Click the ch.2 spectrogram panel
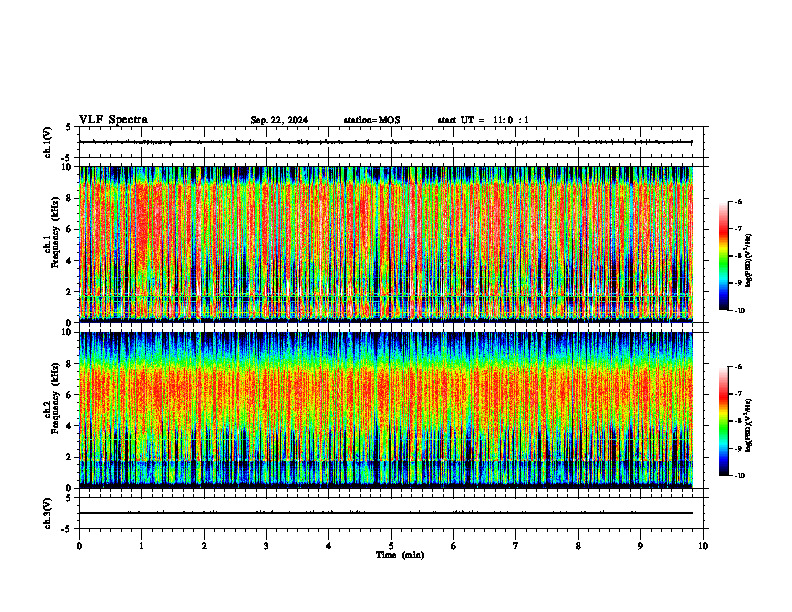This screenshot has height=612, width=792. coord(386,410)
